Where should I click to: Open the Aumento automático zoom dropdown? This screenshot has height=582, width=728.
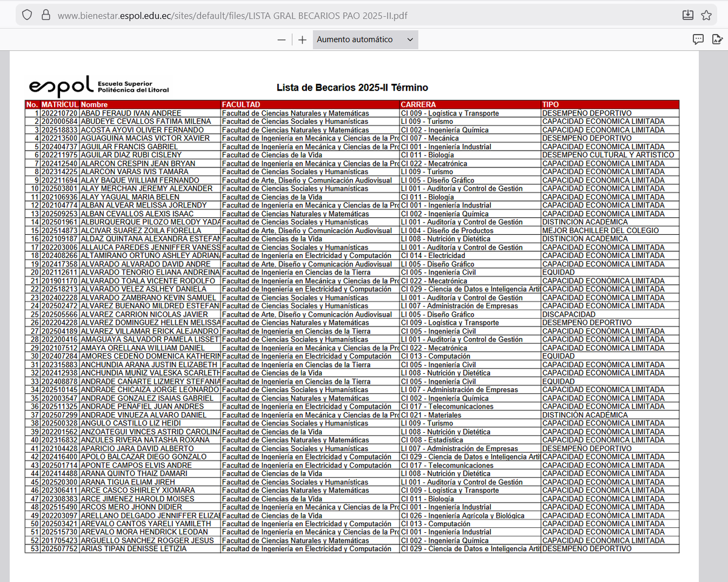coord(365,39)
